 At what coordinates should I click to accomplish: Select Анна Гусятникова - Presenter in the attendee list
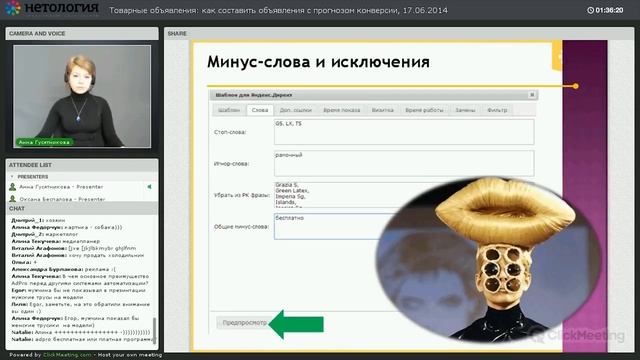pyautogui.click(x=61, y=187)
